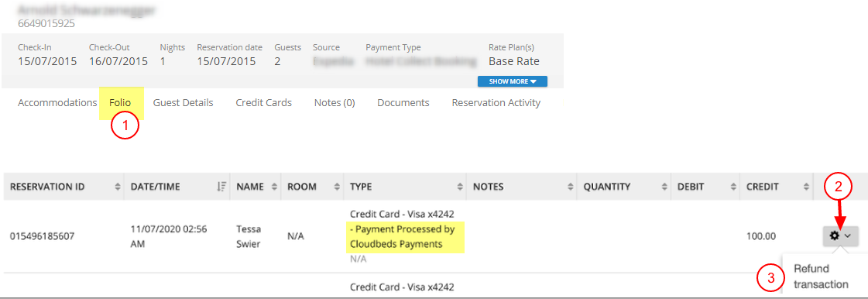
Task: Go to the Credit Cards tab
Action: tap(263, 102)
